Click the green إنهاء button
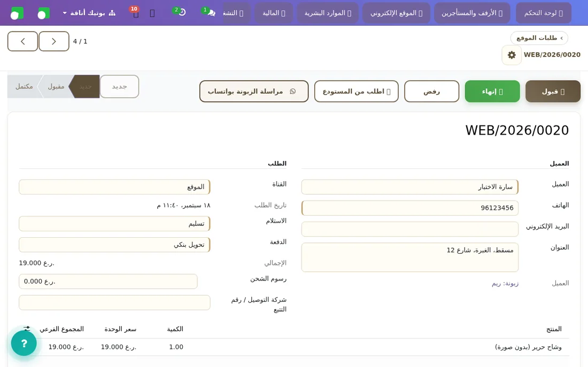Viewport: 588px width, 367px height. point(492,91)
